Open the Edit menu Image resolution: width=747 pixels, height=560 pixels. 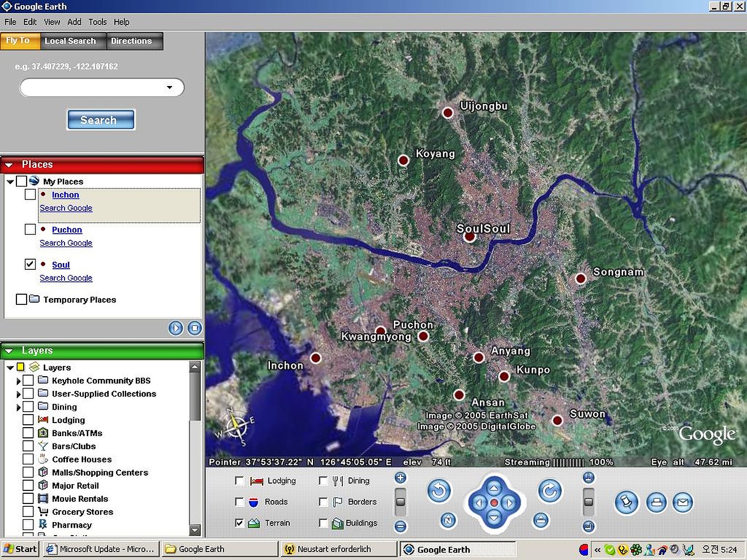coord(30,22)
